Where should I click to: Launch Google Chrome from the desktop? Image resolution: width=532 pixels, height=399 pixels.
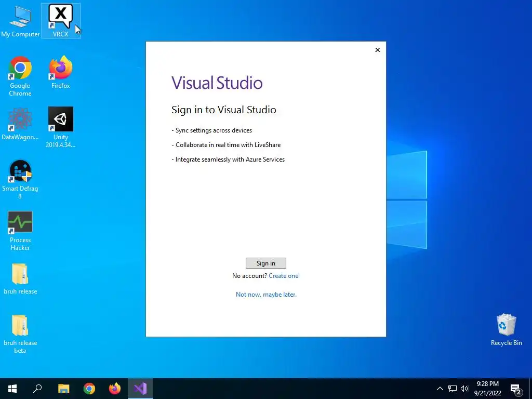20,76
